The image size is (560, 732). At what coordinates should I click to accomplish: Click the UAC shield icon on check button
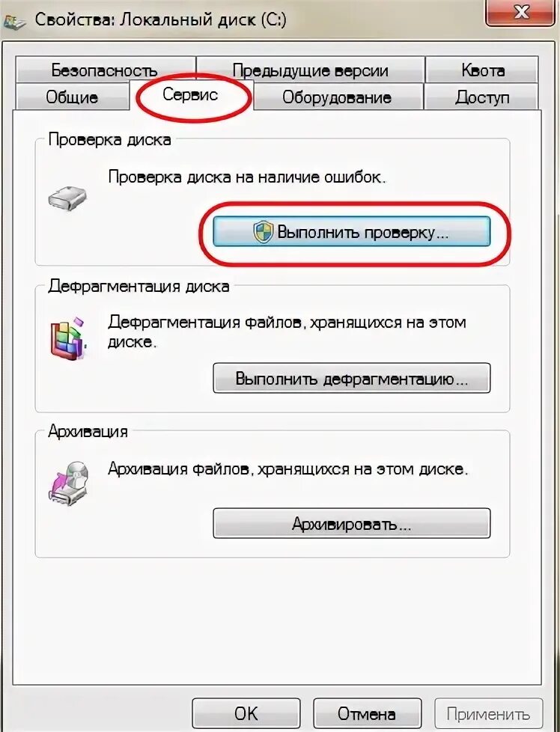pyautogui.click(x=264, y=232)
